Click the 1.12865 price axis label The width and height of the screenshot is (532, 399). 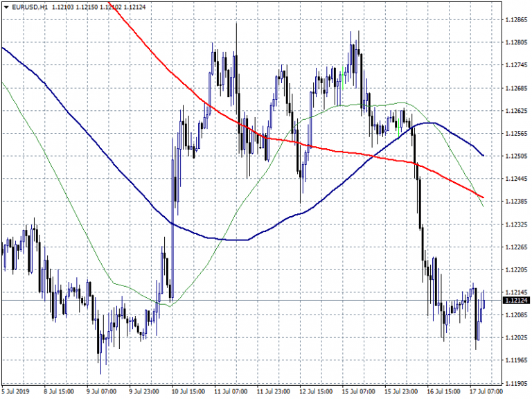(x=515, y=20)
